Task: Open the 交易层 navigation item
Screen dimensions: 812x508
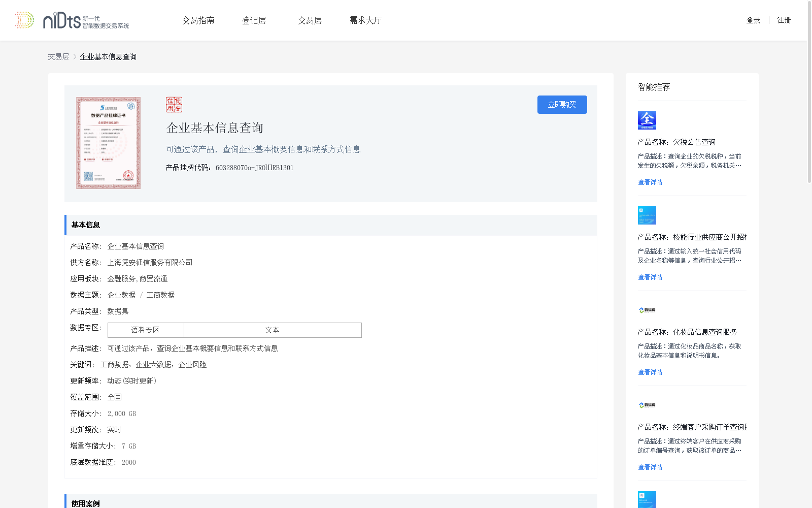Action: click(x=310, y=20)
